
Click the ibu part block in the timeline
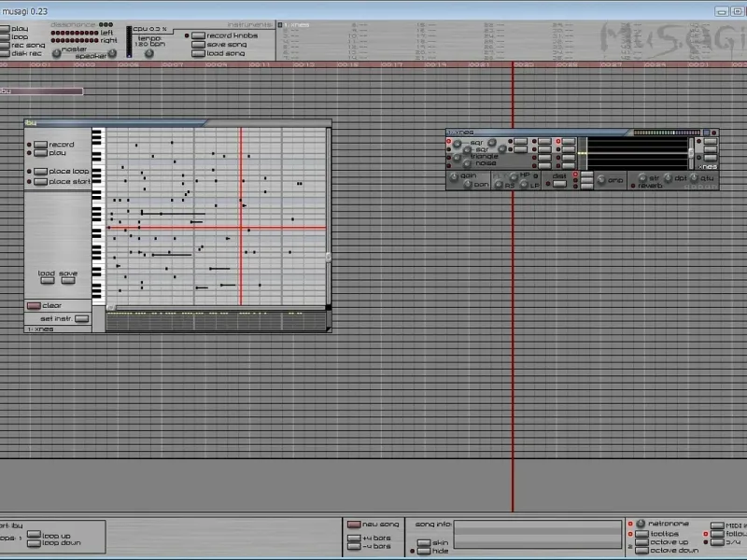pos(41,91)
